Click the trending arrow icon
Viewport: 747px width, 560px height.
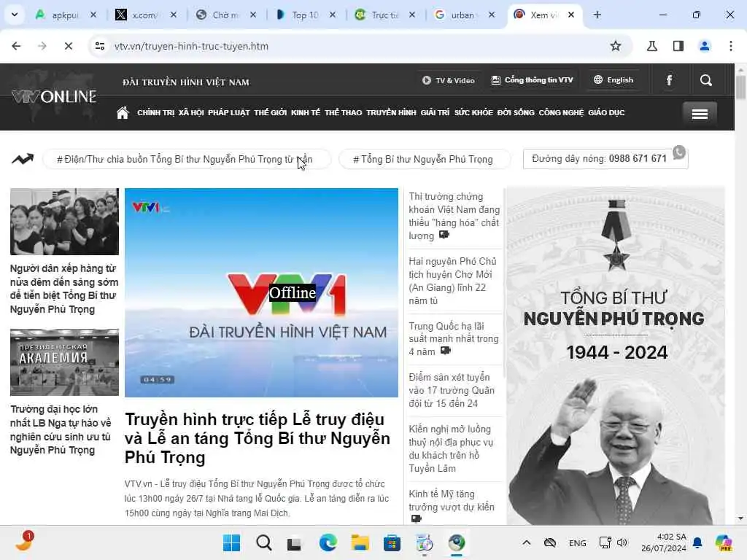23,159
